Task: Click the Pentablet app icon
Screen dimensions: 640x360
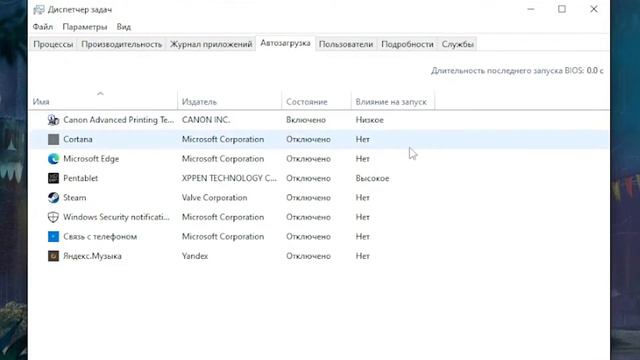Action: tap(53, 178)
